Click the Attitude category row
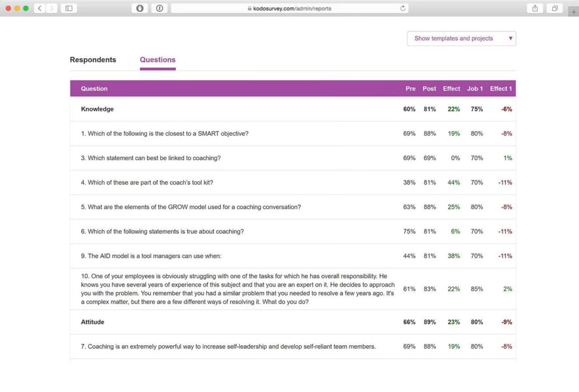 [93, 322]
